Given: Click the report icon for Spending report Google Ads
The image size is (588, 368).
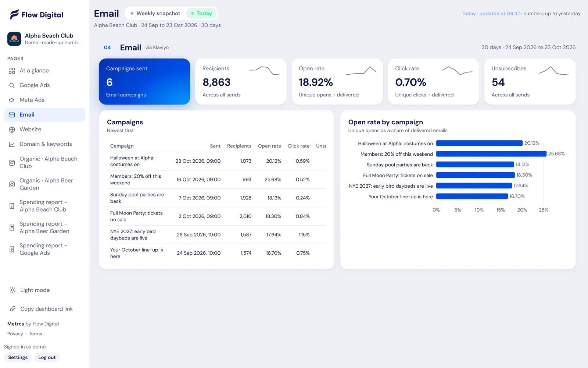Looking at the screenshot, I should coord(12,250).
